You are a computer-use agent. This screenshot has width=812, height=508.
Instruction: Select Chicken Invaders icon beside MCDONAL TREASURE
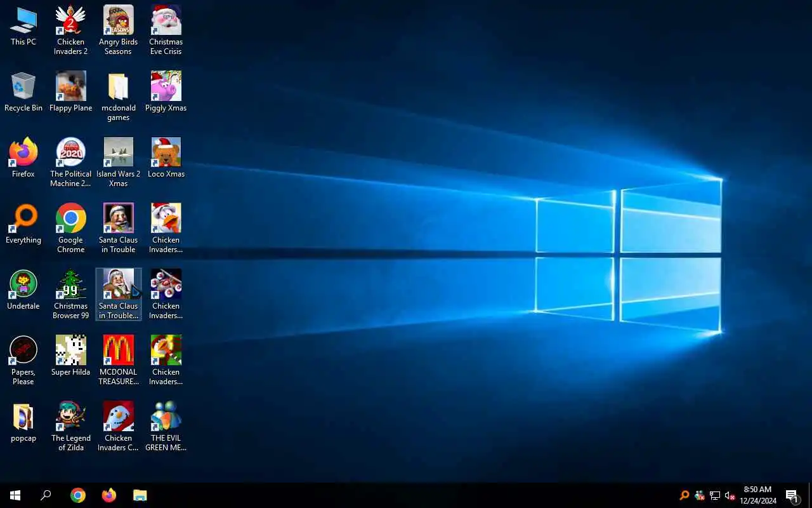coord(166,360)
